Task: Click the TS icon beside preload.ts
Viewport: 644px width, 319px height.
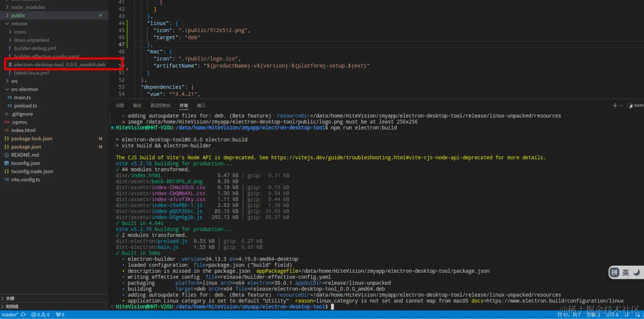Action: [x=10, y=106]
